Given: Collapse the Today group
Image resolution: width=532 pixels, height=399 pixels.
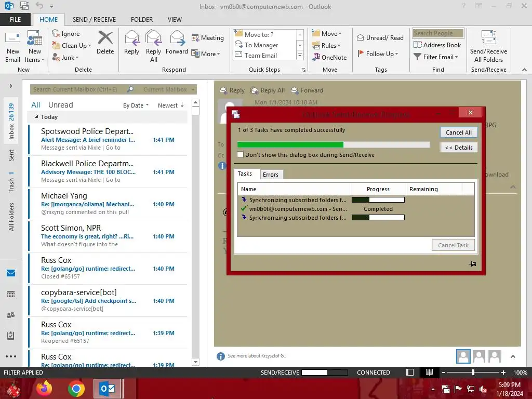Looking at the screenshot, I should (36, 116).
